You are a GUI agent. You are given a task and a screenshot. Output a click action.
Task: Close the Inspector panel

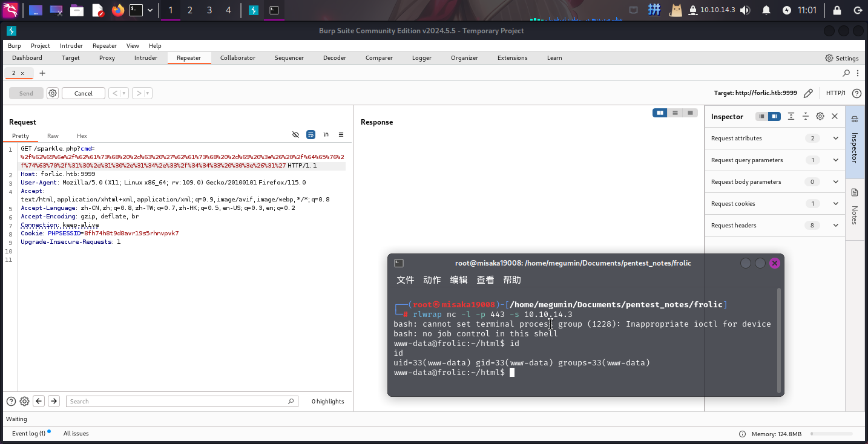pyautogui.click(x=835, y=116)
